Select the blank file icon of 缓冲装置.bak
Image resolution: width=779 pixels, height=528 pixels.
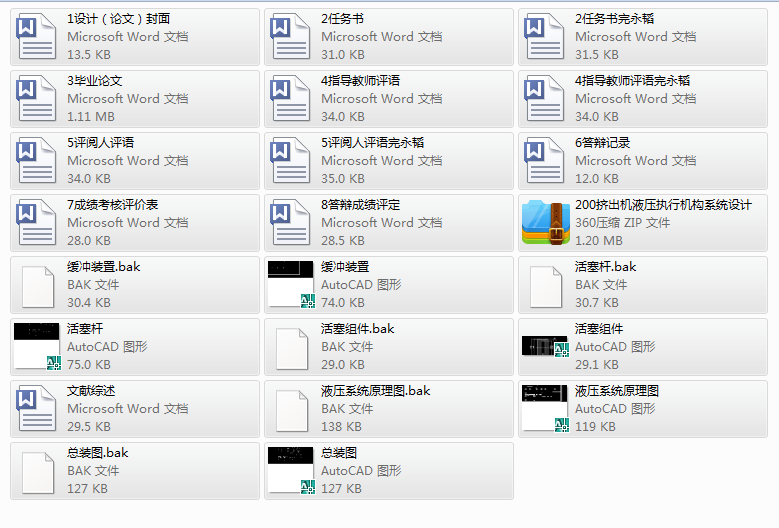[38, 287]
